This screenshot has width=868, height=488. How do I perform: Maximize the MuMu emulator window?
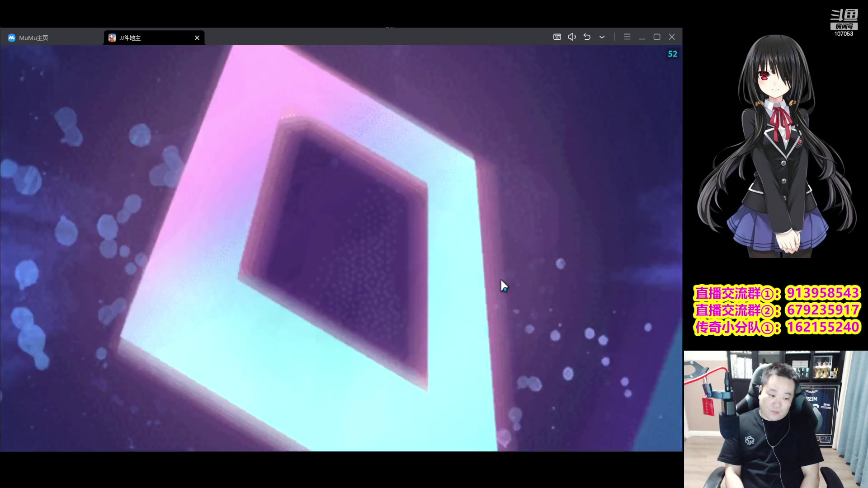point(657,37)
